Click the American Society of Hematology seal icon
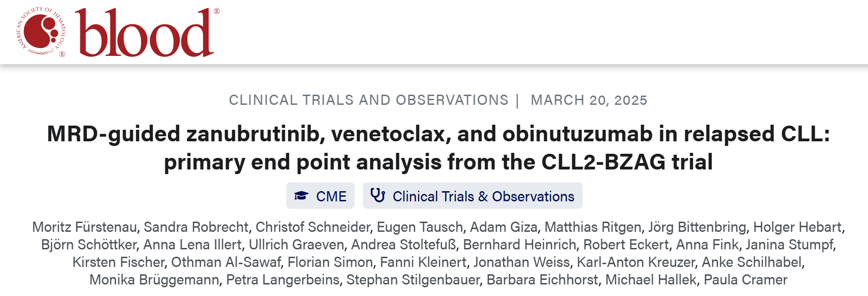This screenshot has height=296, width=868. click(42, 32)
